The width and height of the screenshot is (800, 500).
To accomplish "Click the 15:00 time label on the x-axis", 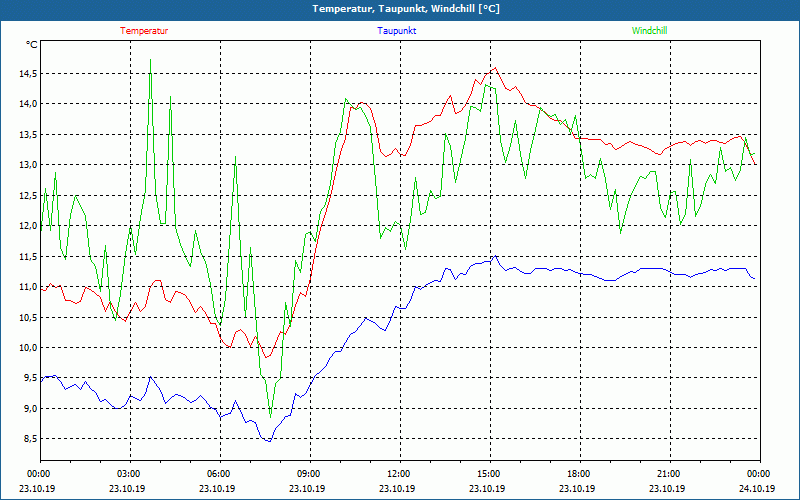I will pyautogui.click(x=490, y=474).
